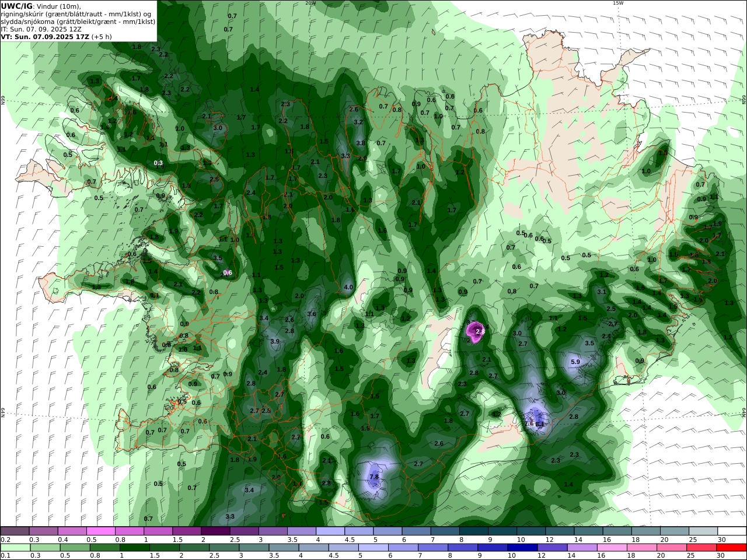The width and height of the screenshot is (747, 560).
Task: Click the light lavender 4–4.5 swatch in upper legend
Action: coord(329,531)
